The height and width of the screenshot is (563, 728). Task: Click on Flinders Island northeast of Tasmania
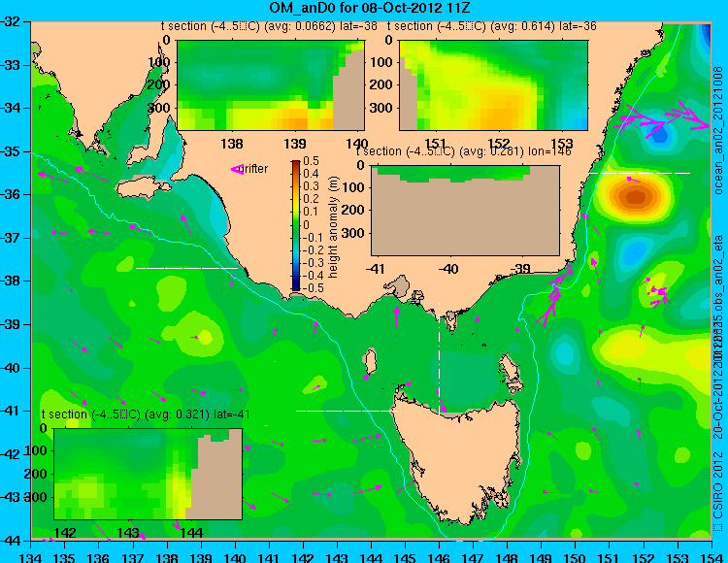pos(510,370)
